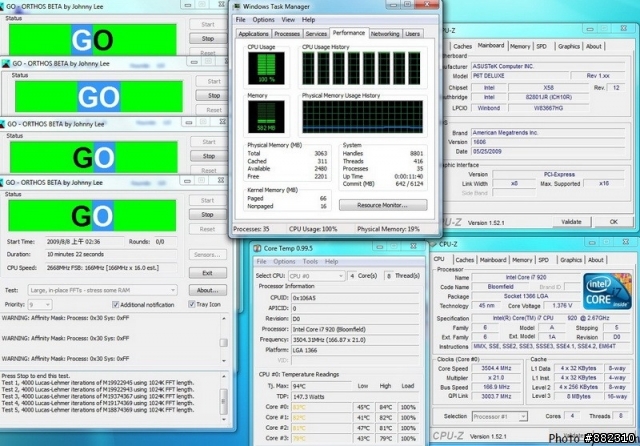The height and width of the screenshot is (446, 640).
Task: Click the About... button in ORTHOS
Action: (207, 290)
